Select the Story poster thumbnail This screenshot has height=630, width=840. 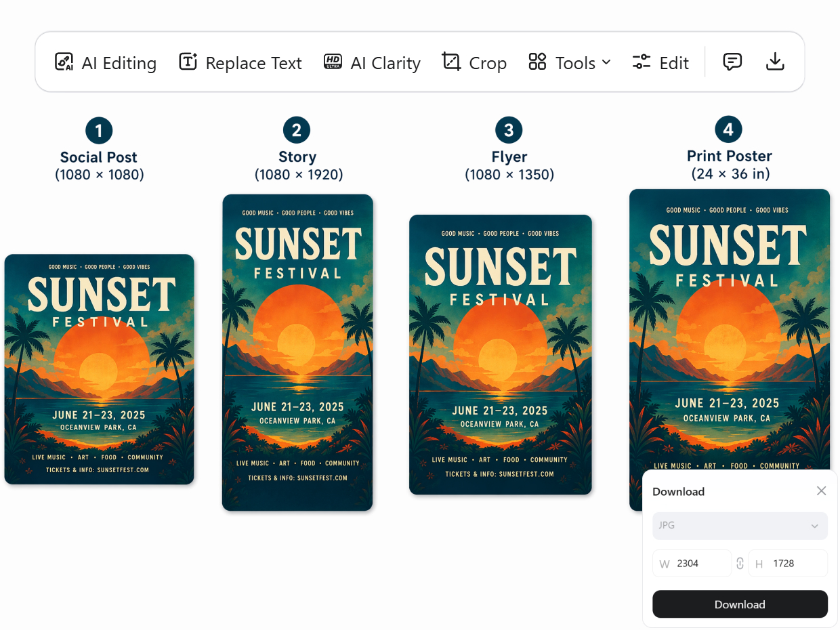click(x=297, y=352)
